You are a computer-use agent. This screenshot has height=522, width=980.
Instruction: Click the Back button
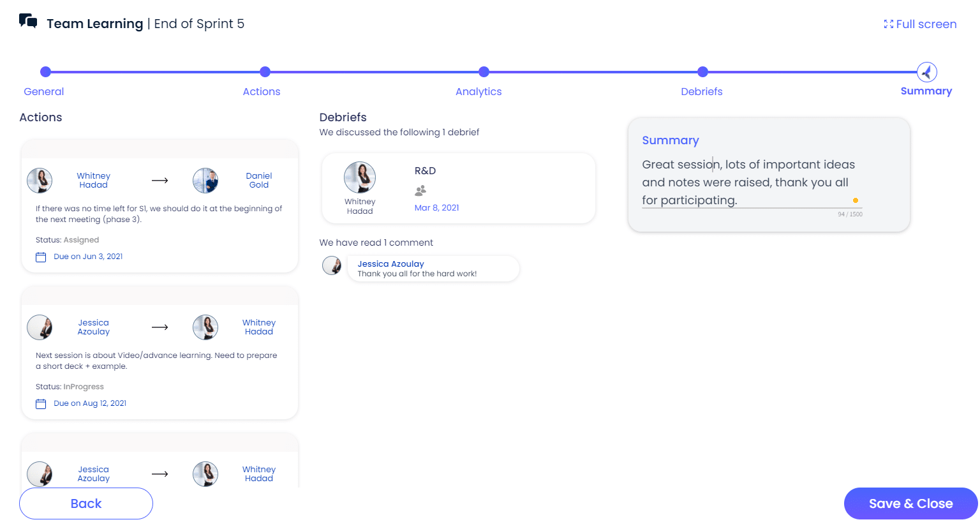[86, 503]
